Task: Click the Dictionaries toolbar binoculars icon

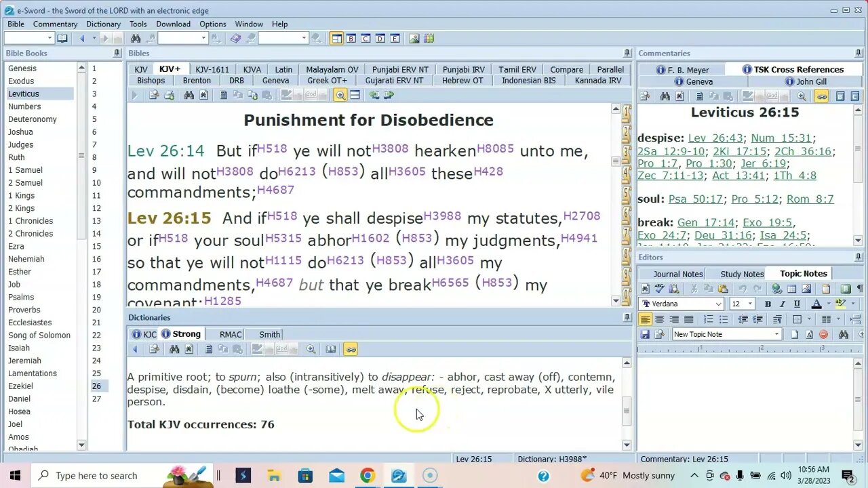Action: coord(174,349)
